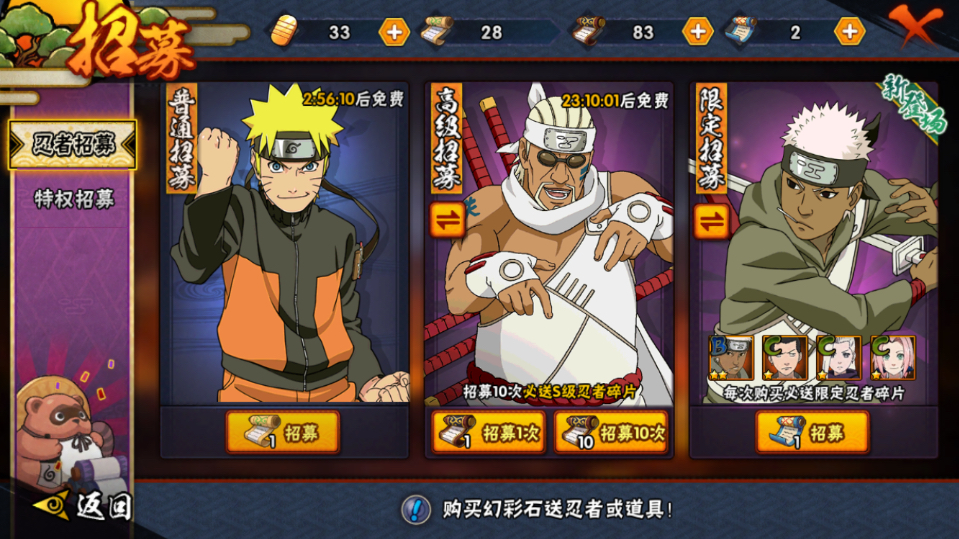Toggle swap arrows on 限定招募 card
Screen dimensions: 959x539
(711, 221)
